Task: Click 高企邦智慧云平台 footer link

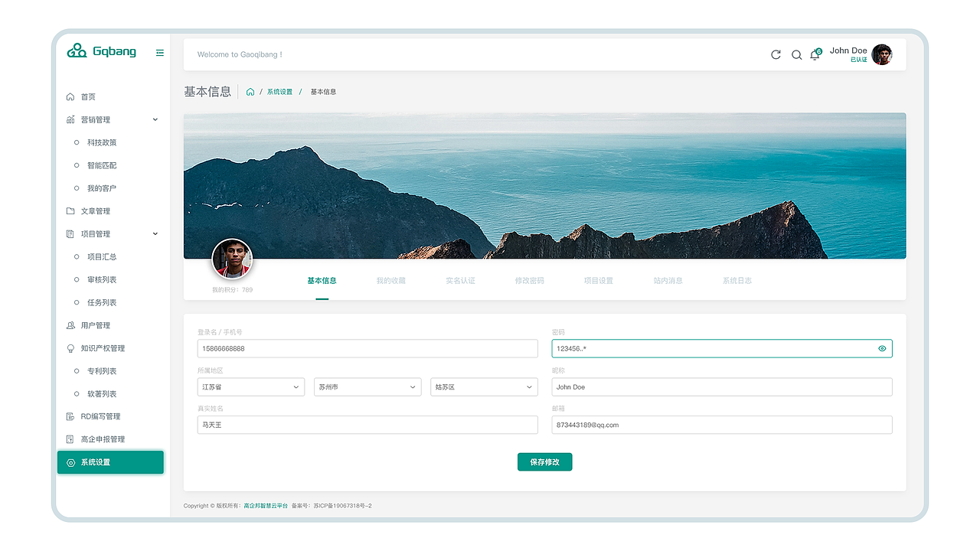Action: tap(266, 506)
